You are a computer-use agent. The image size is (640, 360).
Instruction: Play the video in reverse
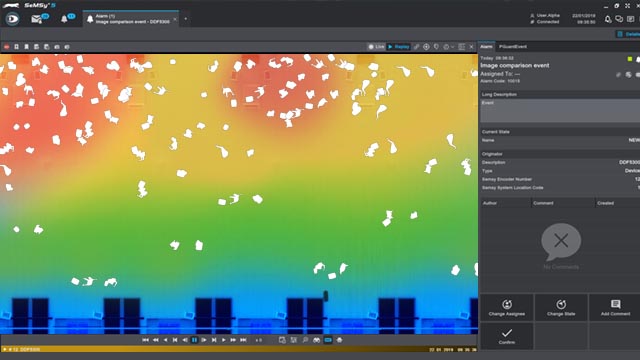pos(165,340)
